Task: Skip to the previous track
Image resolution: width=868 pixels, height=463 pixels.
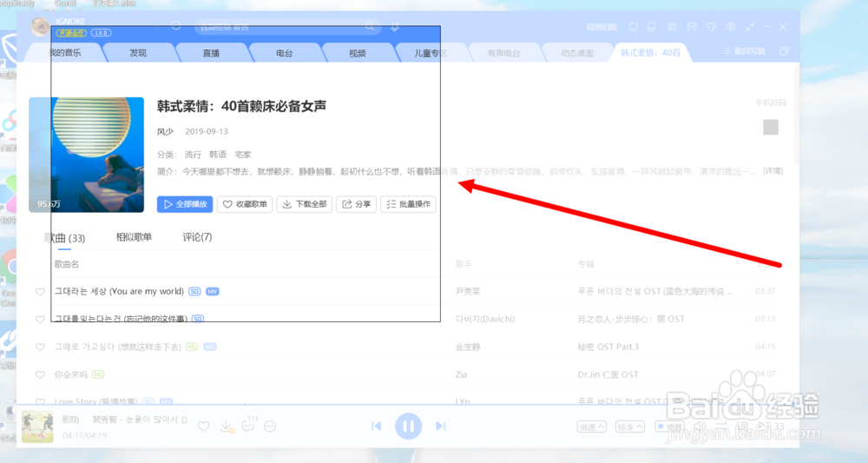Action: point(377,426)
